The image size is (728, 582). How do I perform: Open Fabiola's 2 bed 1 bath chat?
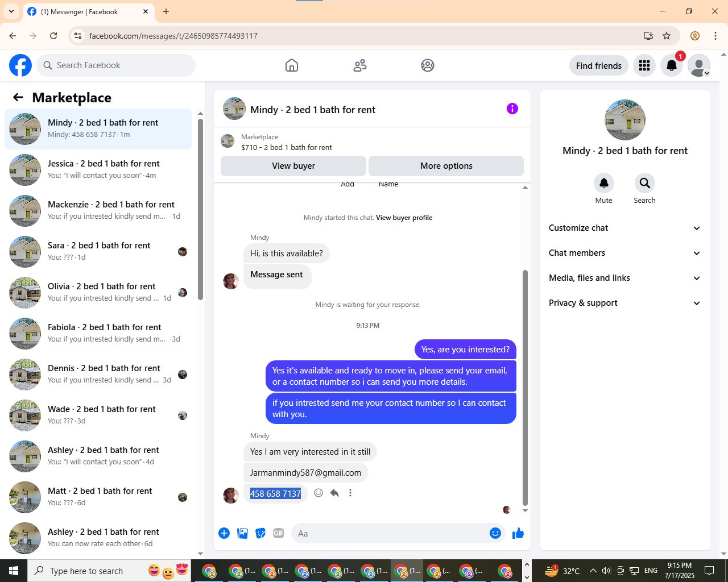click(x=98, y=334)
